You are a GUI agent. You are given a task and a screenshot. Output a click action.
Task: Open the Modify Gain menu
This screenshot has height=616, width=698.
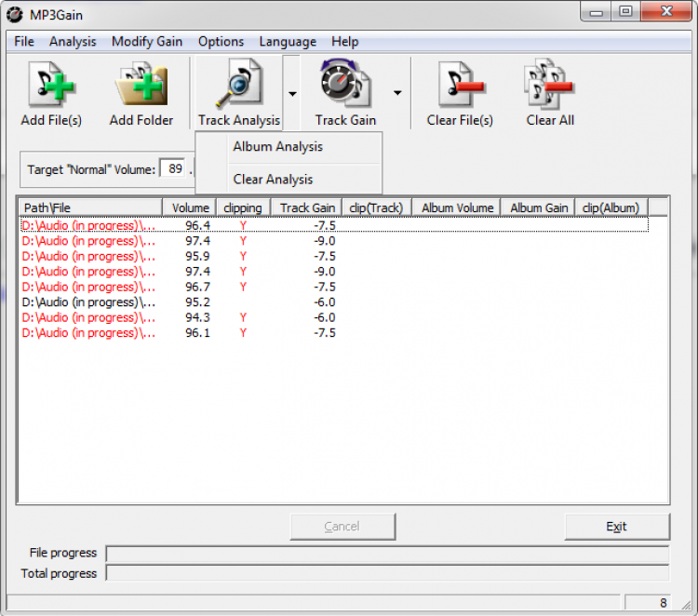[147, 41]
